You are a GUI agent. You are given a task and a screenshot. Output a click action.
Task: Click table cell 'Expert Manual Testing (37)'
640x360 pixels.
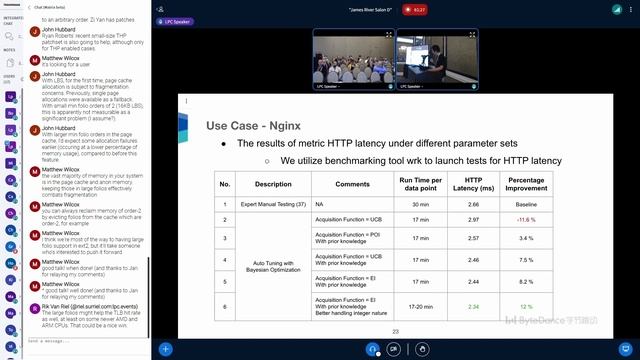coord(273,204)
